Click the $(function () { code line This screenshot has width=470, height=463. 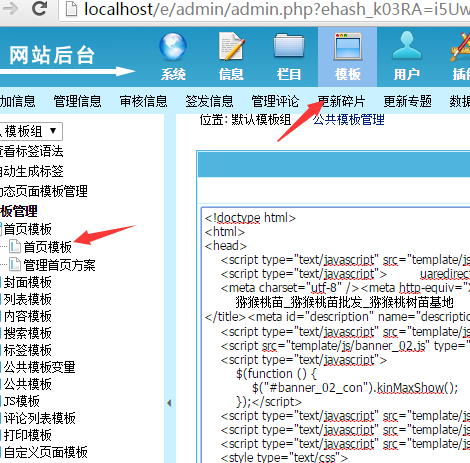(276, 374)
